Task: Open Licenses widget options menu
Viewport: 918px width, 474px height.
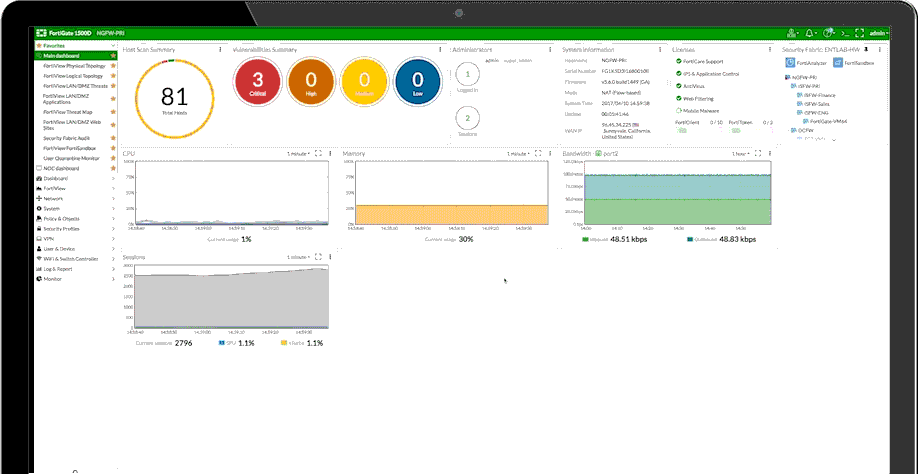Action: pyautogui.click(x=769, y=50)
